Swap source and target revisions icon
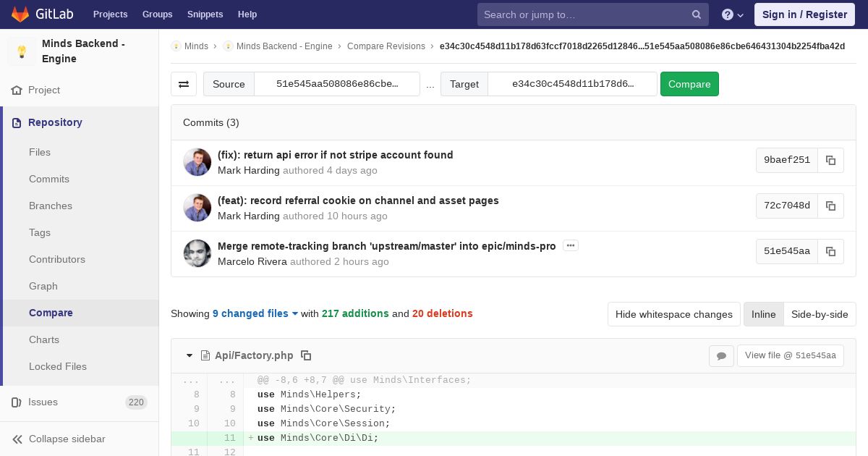The height and width of the screenshot is (456, 868). pyautogui.click(x=184, y=84)
